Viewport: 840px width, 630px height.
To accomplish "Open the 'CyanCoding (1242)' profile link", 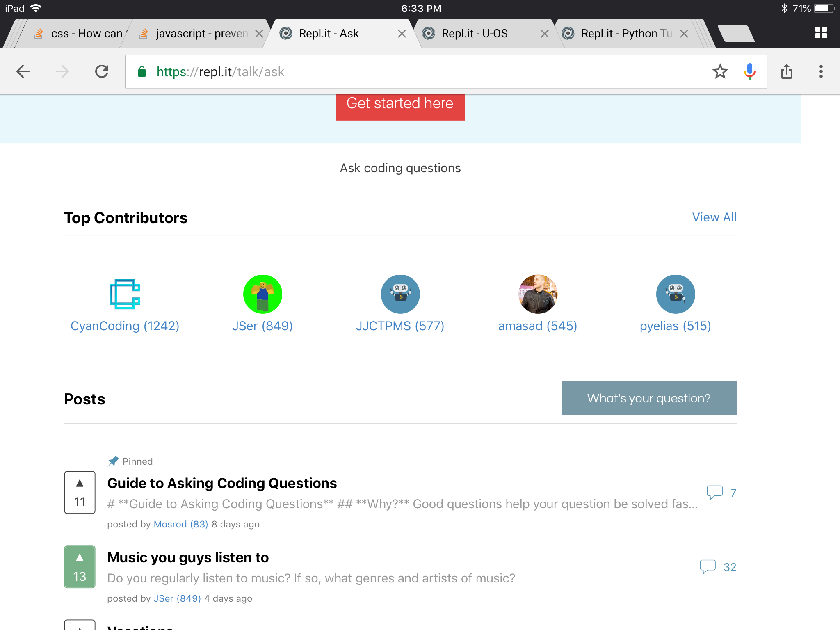I will 125,326.
